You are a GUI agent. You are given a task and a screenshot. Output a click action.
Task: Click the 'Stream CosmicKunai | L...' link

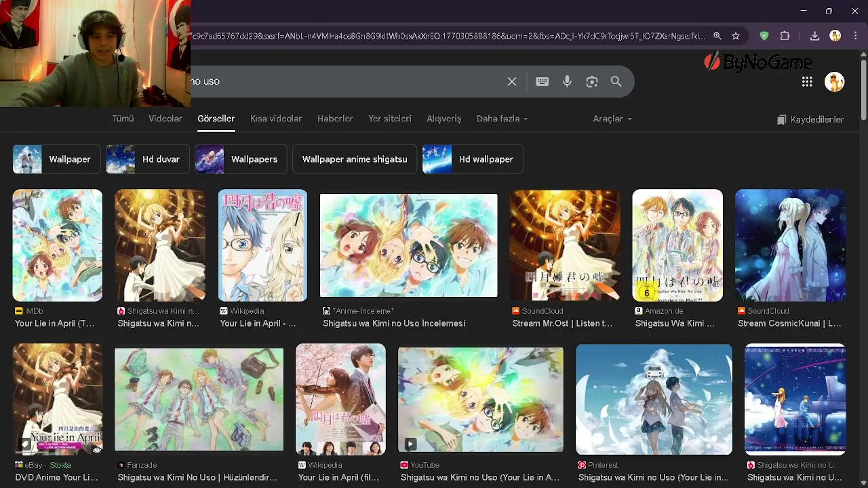(x=789, y=323)
